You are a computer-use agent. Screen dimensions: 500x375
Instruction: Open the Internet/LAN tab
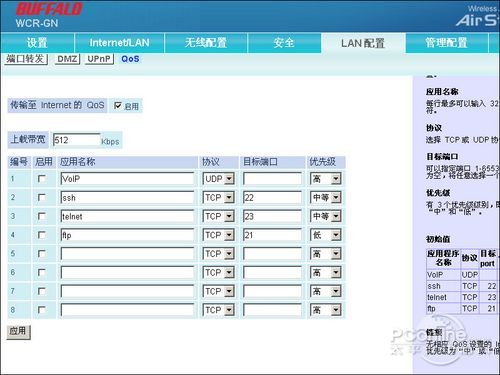pyautogui.click(x=119, y=43)
